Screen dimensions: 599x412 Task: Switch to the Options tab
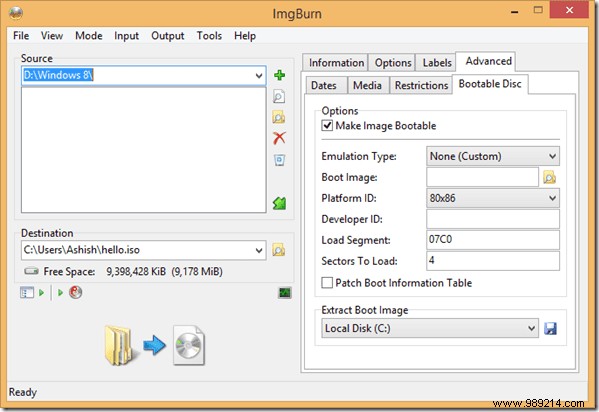pyautogui.click(x=393, y=63)
